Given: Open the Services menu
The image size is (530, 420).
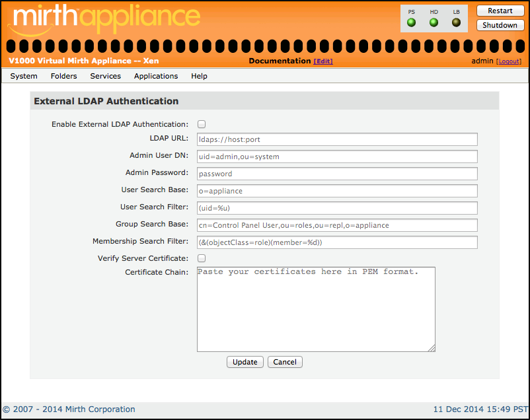Looking at the screenshot, I should (106, 76).
